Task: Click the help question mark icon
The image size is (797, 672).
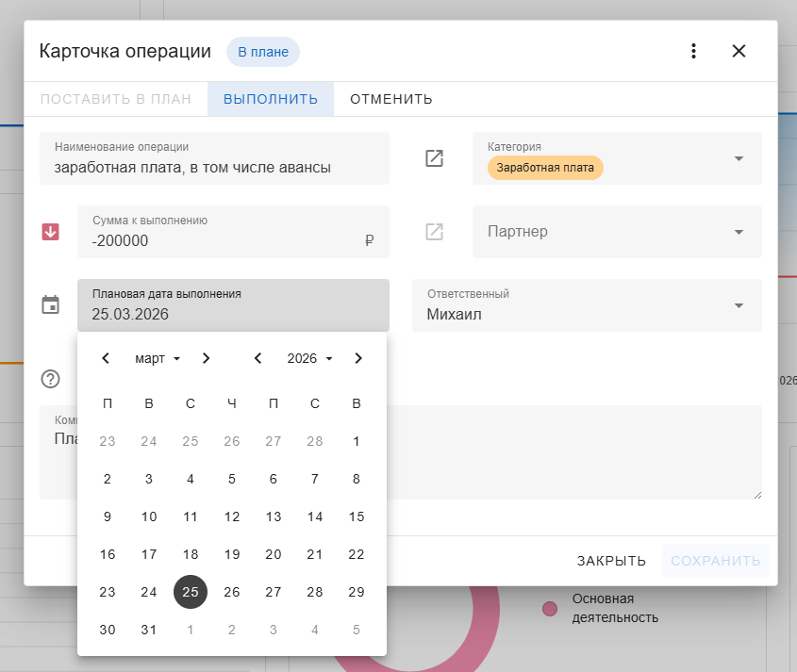Action: [51, 379]
